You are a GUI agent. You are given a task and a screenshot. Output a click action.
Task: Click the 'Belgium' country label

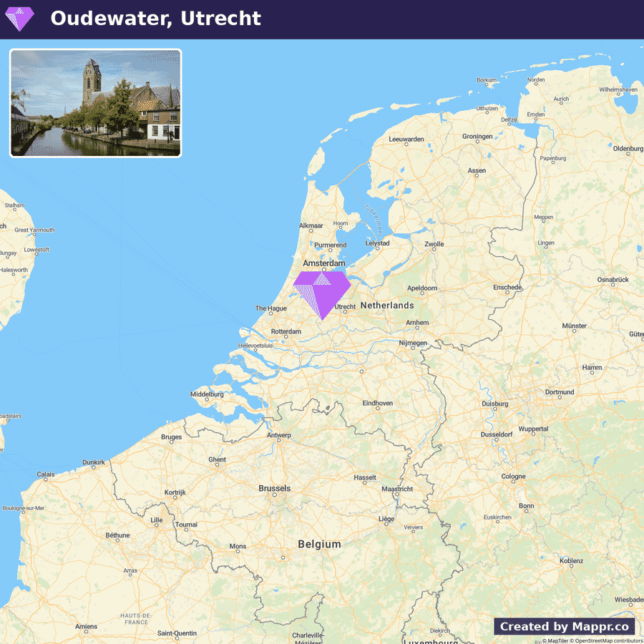pos(319,545)
